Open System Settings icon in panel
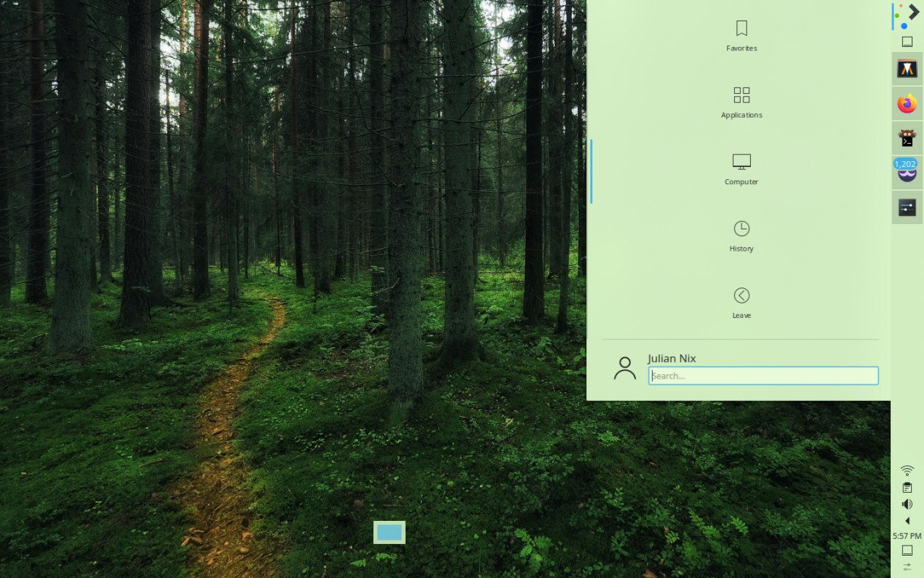The height and width of the screenshot is (578, 924). 907,207
